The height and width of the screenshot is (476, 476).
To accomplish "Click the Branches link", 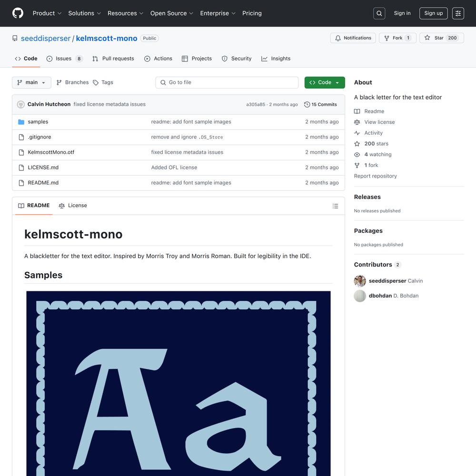I will coord(72,82).
